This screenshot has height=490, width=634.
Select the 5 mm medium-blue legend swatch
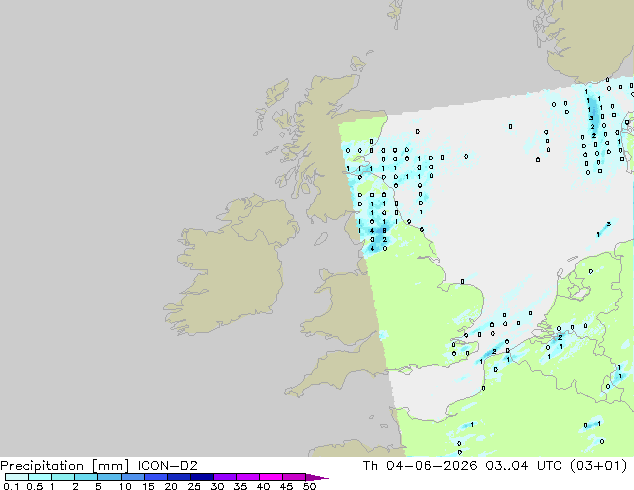click(110, 477)
